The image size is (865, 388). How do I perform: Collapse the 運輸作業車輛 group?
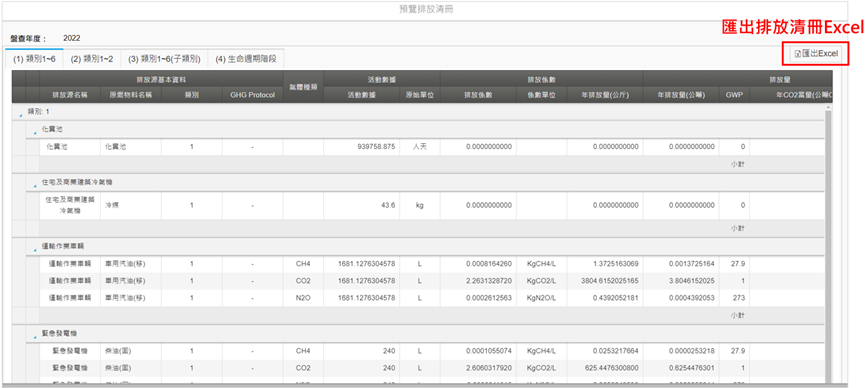click(35, 247)
